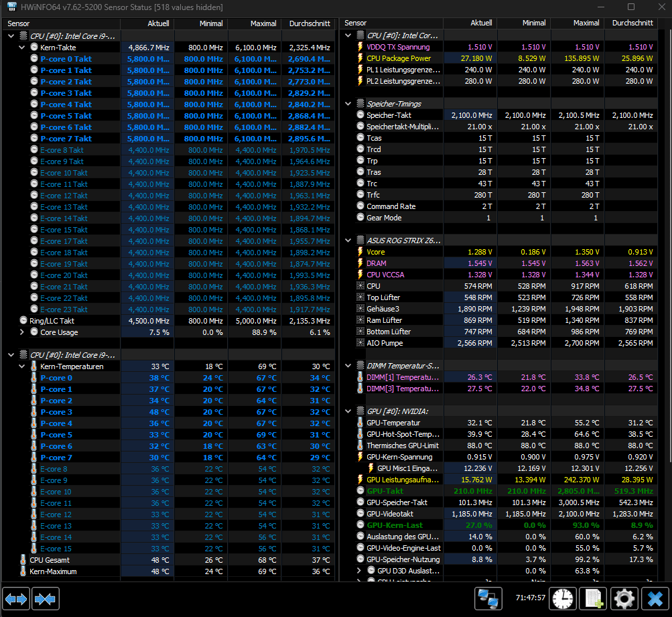
Task: Collapse the Kern-Temperaturen node
Action: (x=22, y=366)
